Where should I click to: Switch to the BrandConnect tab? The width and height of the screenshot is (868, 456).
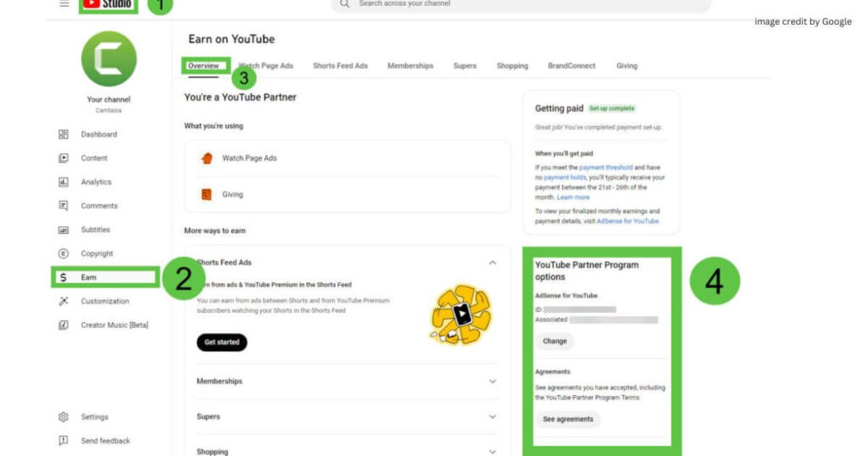tap(572, 65)
